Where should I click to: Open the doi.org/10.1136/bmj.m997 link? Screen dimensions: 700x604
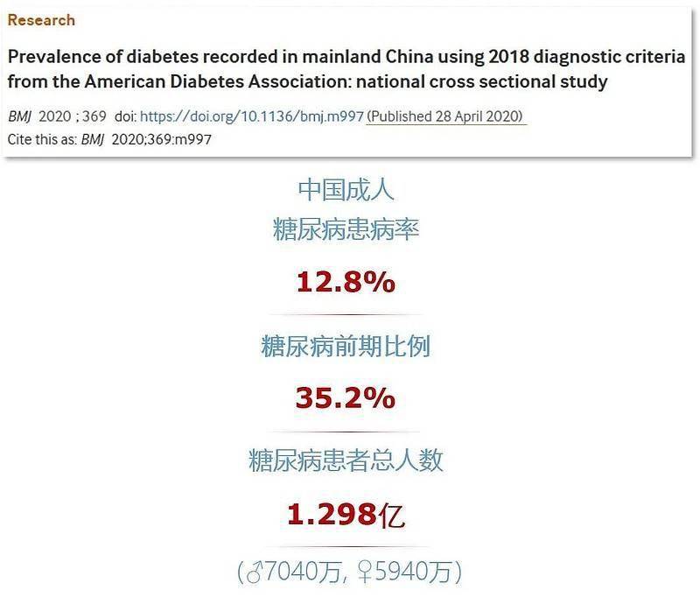tap(252, 116)
